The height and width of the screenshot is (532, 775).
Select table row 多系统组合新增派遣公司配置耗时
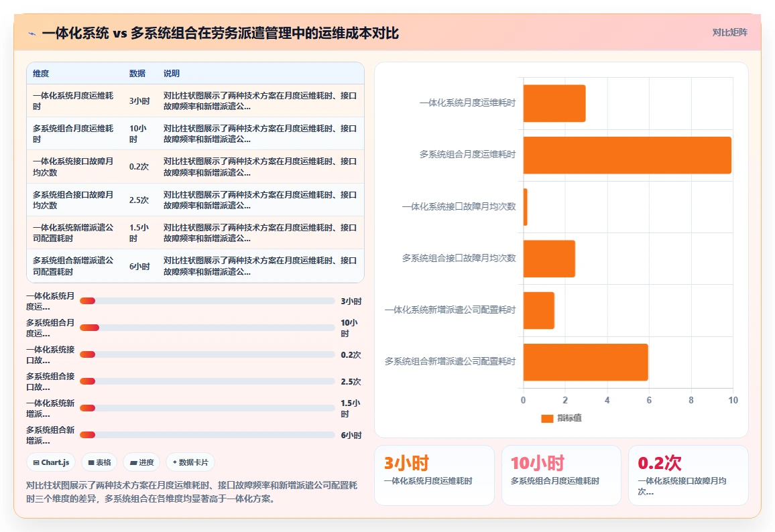[195, 266]
